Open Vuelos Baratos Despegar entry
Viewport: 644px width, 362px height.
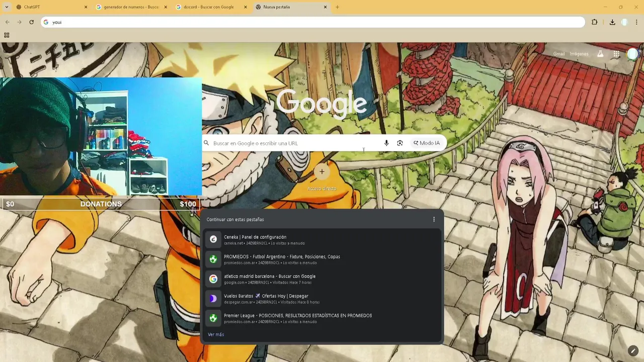[323, 299]
